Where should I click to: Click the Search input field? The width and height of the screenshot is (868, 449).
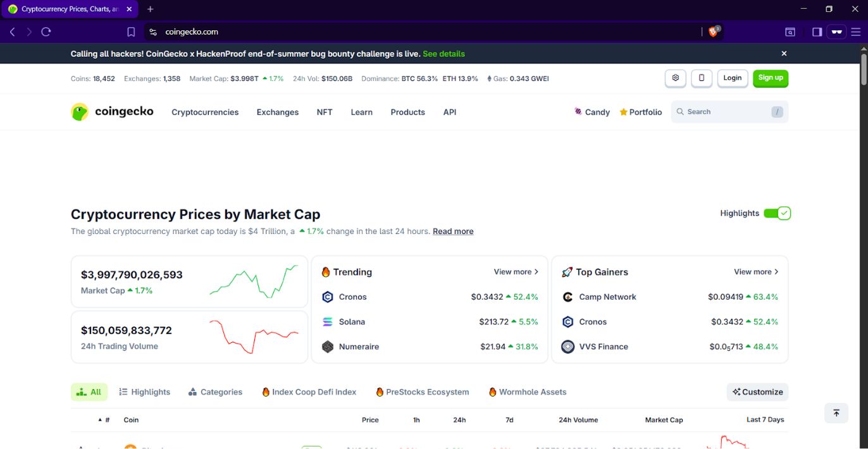click(721, 112)
